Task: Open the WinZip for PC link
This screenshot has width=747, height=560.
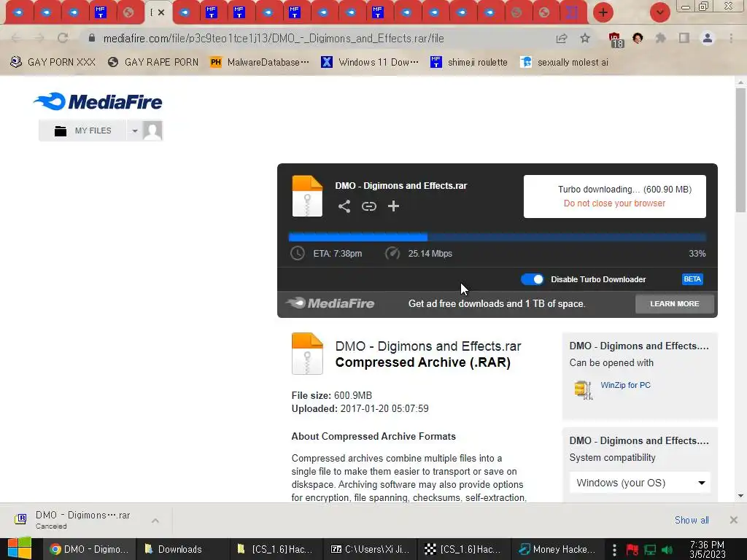Action: (625, 385)
